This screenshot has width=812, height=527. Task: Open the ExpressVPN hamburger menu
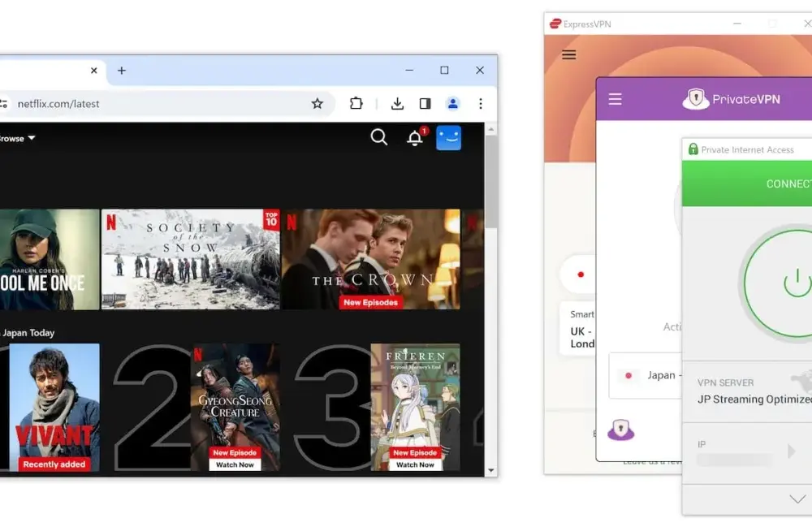569,55
